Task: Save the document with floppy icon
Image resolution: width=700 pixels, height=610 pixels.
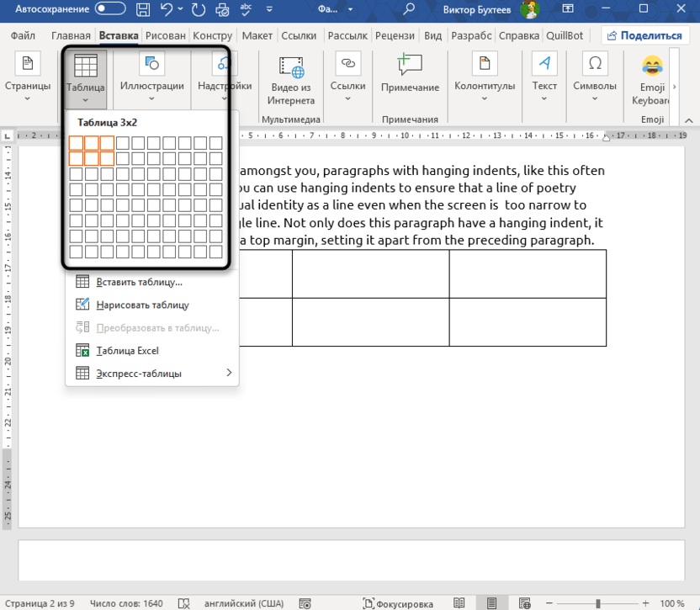Action: tap(143, 9)
